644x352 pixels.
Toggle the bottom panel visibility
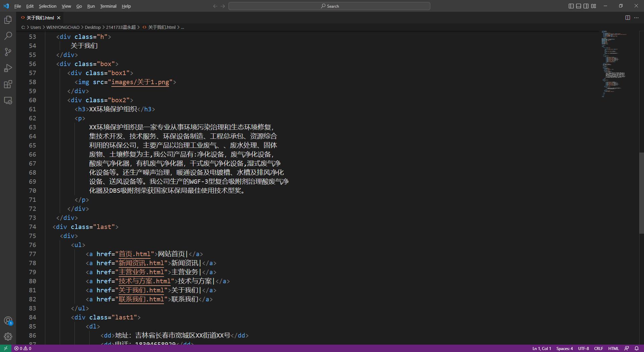point(578,6)
